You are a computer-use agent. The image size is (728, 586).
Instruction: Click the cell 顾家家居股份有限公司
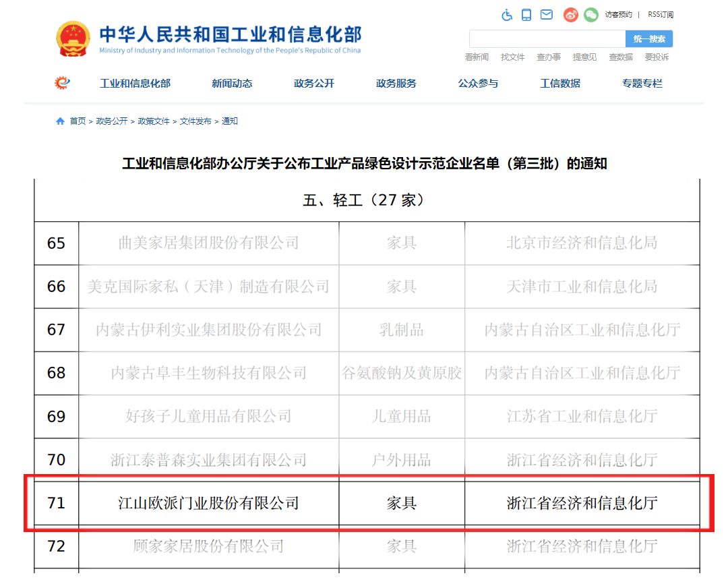coord(208,546)
